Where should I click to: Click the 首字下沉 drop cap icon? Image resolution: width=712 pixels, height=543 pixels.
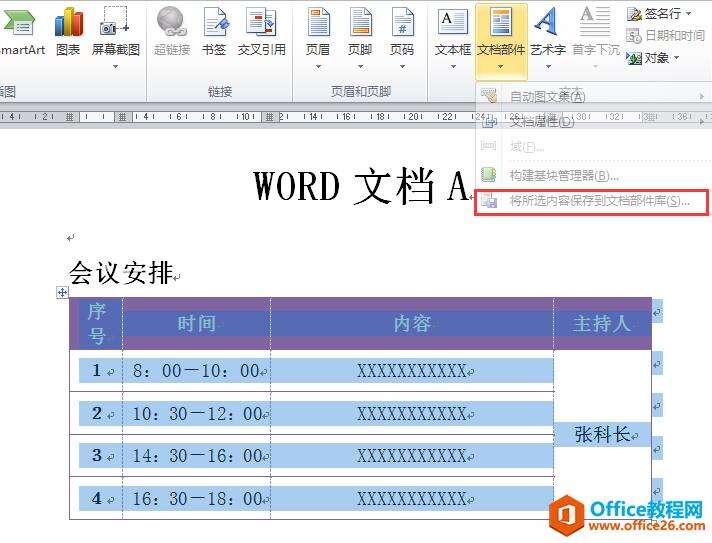595,22
